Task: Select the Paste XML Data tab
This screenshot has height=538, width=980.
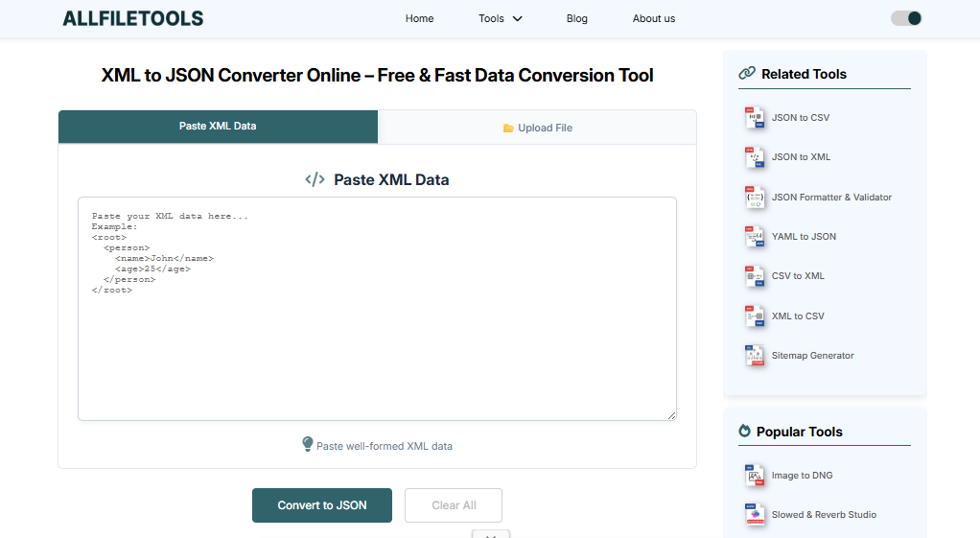Action: [218, 127]
